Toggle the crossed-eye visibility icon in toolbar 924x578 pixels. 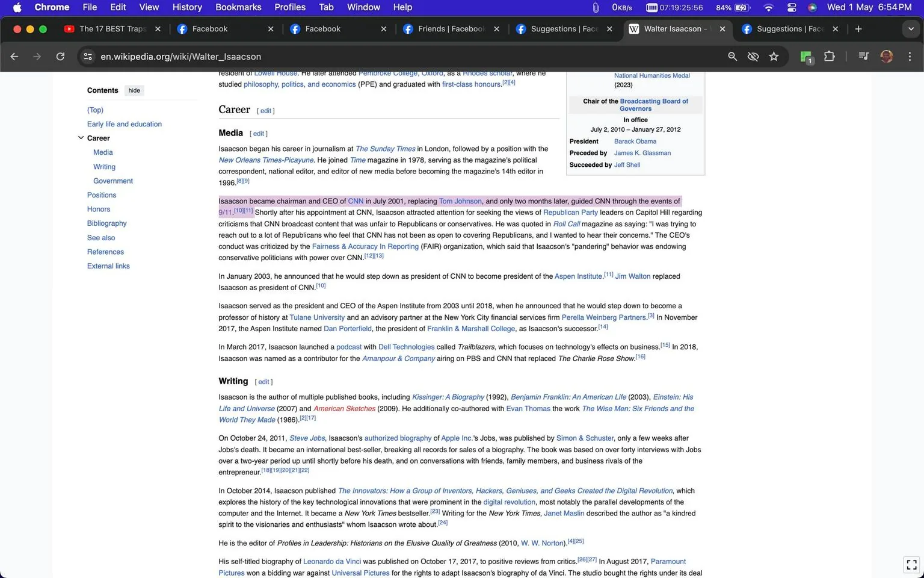(753, 56)
